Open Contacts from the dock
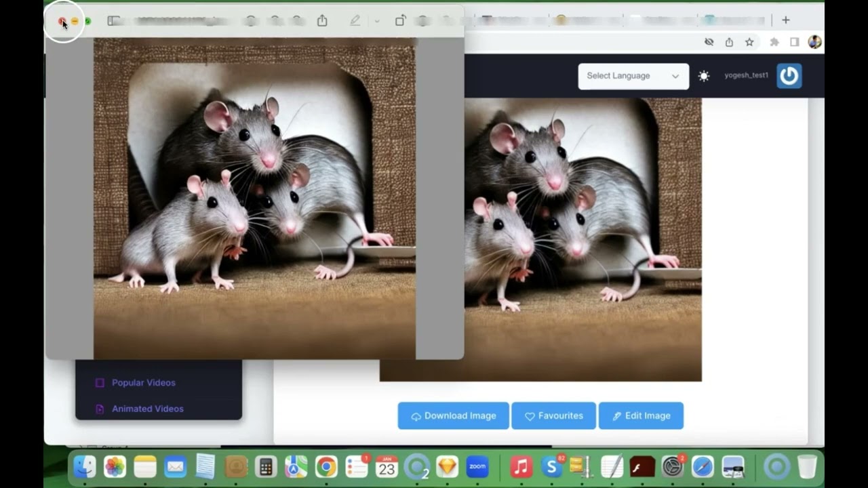The height and width of the screenshot is (488, 868). [236, 466]
